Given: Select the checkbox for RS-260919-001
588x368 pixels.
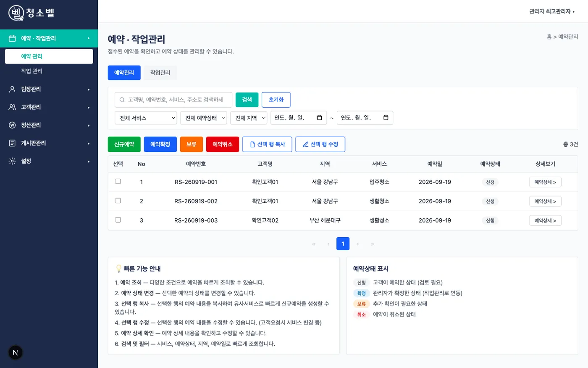Looking at the screenshot, I should tap(118, 182).
